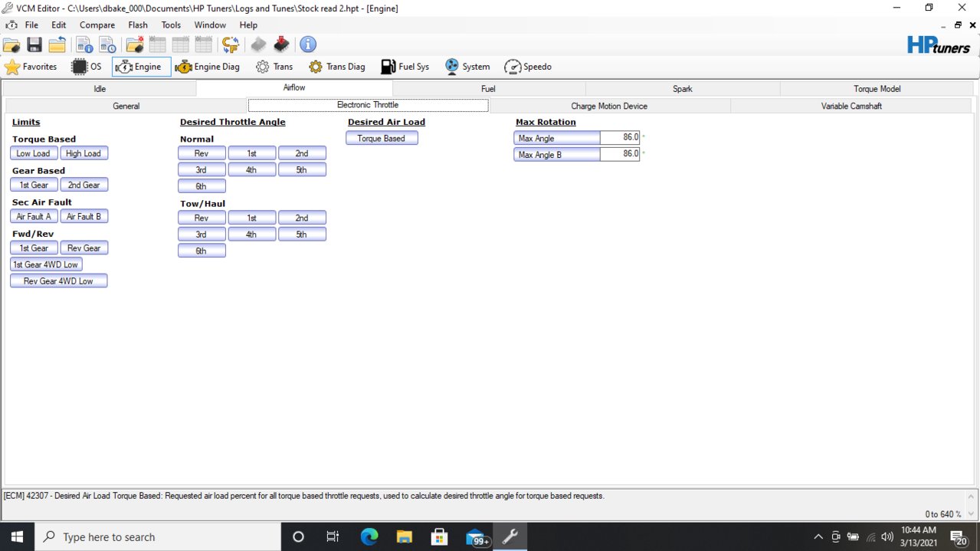Open the Torque Based air load table
The width and height of the screenshot is (980, 551).
coord(382,138)
